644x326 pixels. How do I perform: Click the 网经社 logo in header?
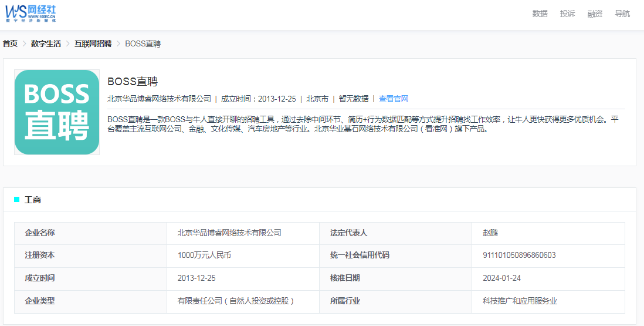tap(31, 13)
